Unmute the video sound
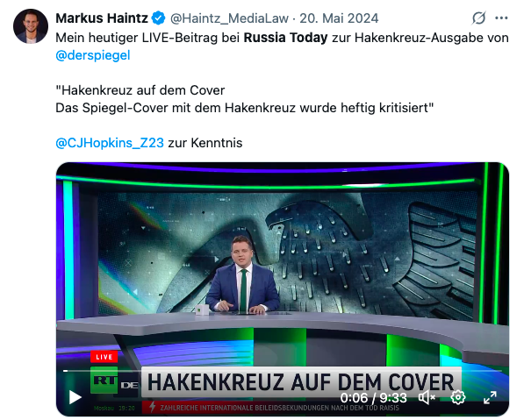This screenshot has width=524, height=420. [427, 397]
